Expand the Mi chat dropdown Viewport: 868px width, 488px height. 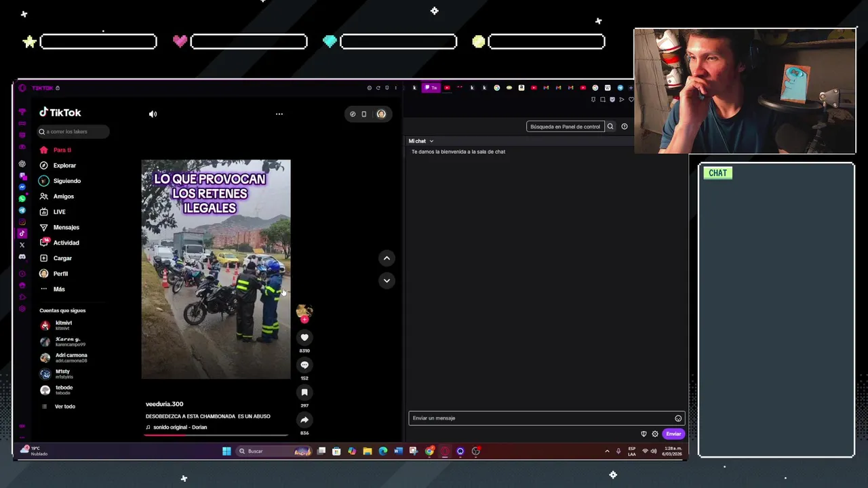pyautogui.click(x=420, y=141)
